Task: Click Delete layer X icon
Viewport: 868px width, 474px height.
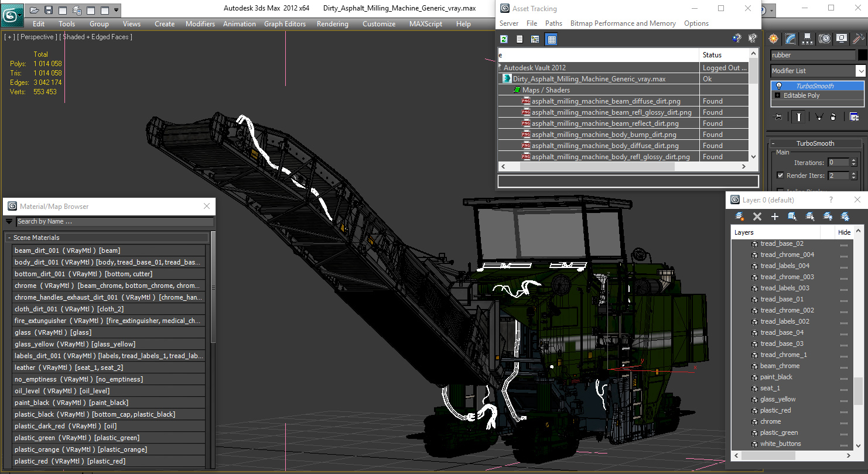Action: [x=757, y=217]
